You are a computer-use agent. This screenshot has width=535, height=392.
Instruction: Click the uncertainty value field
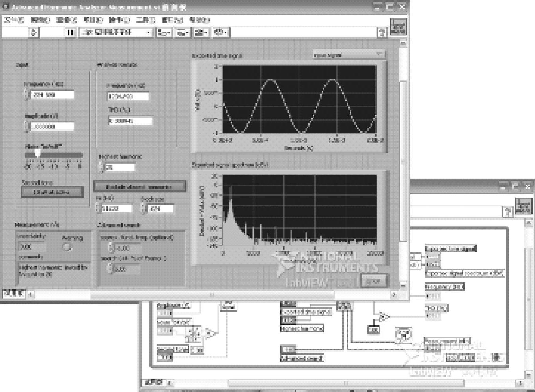click(x=32, y=247)
